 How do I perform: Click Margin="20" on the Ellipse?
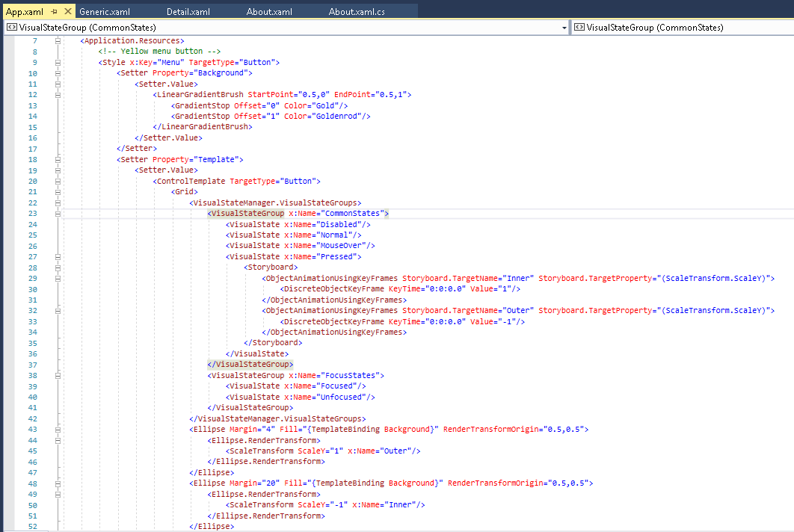pyautogui.click(x=254, y=483)
